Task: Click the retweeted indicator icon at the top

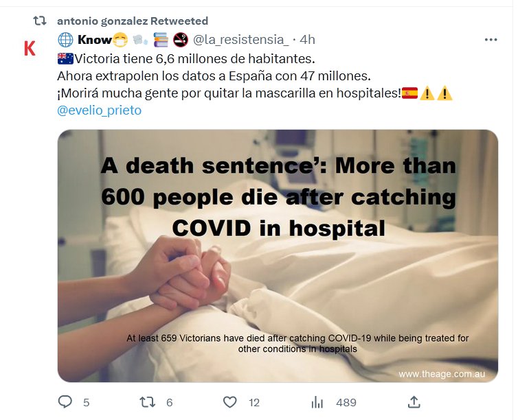Action: pos(40,21)
